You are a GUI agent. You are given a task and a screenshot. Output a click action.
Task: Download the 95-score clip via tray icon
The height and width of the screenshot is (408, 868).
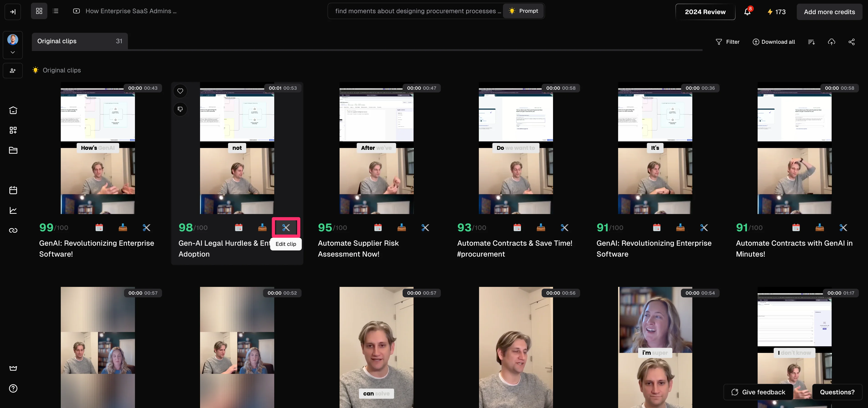tap(401, 228)
